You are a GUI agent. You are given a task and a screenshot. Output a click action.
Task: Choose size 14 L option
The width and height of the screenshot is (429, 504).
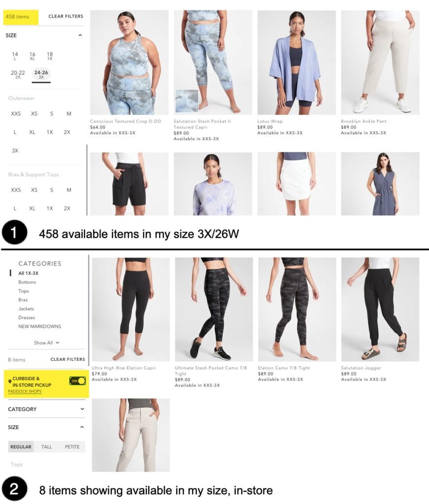[15, 56]
